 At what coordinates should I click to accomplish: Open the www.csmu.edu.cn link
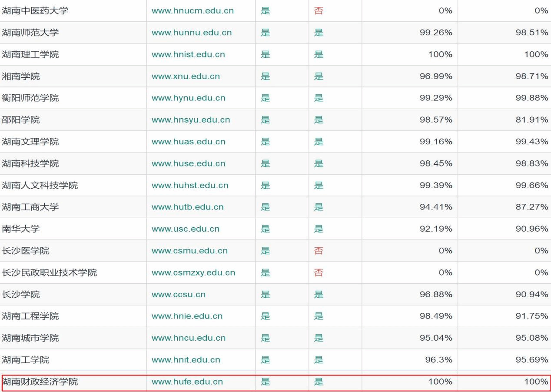[189, 251]
